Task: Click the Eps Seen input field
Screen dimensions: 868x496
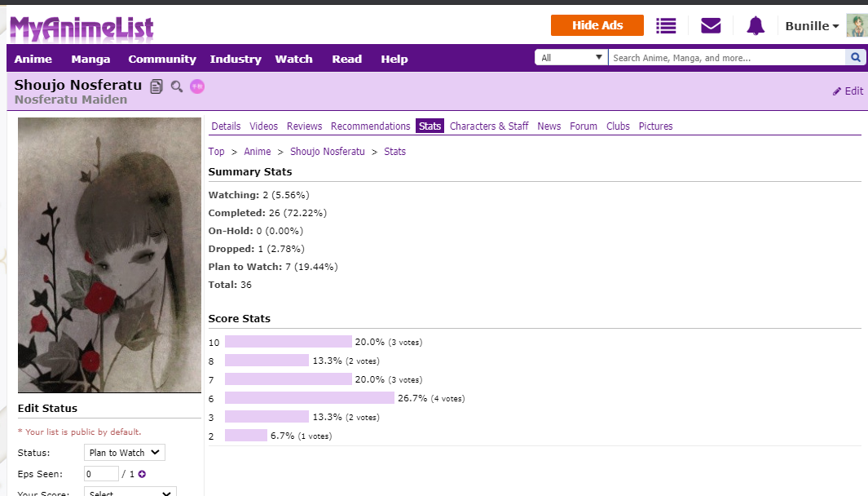Action: click(x=101, y=474)
